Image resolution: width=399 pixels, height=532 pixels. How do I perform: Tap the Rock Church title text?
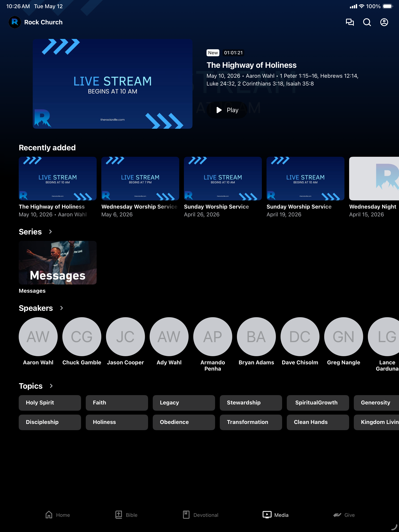click(x=43, y=22)
